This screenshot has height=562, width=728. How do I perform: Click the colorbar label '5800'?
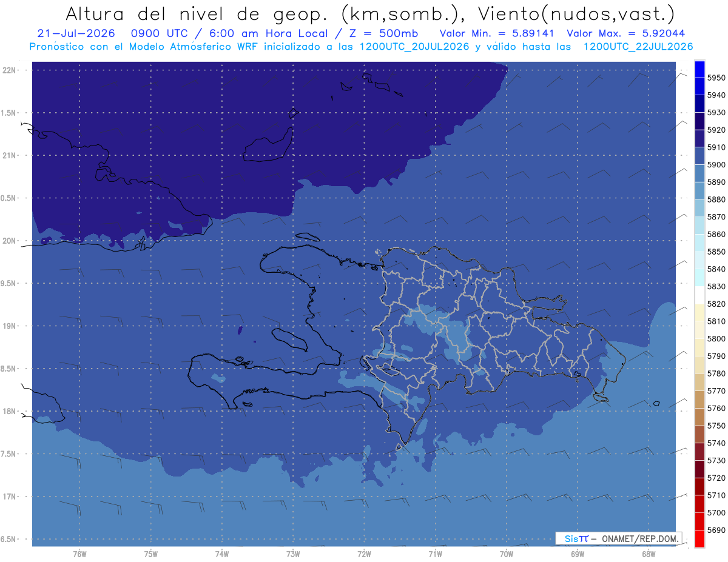716,339
